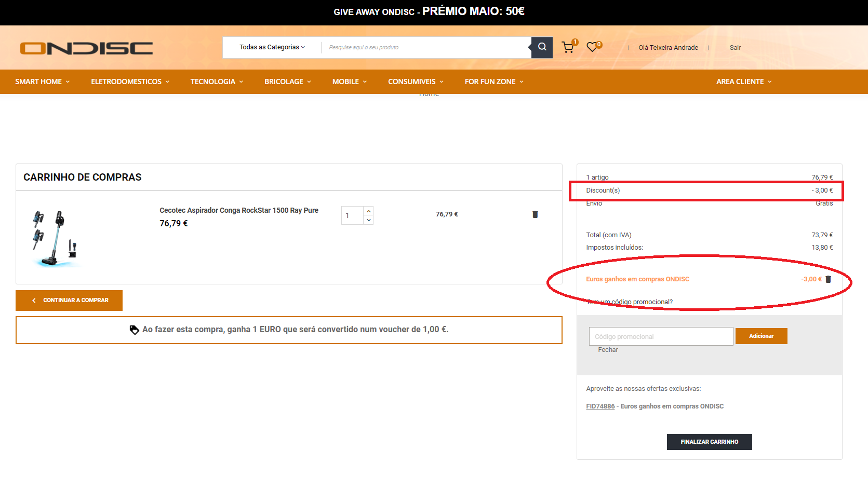Screen dimensions: 868x477
Task: Click the voucher tag icon in the notice
Action: coord(134,330)
